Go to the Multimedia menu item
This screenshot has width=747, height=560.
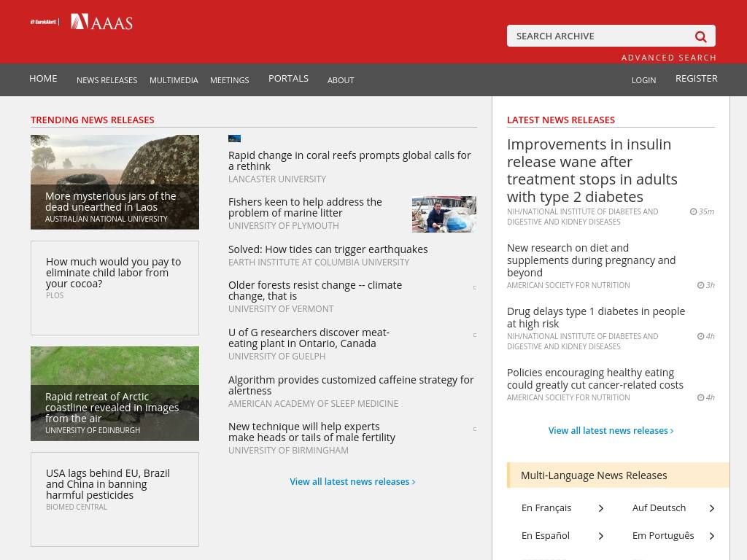pyautogui.click(x=174, y=80)
